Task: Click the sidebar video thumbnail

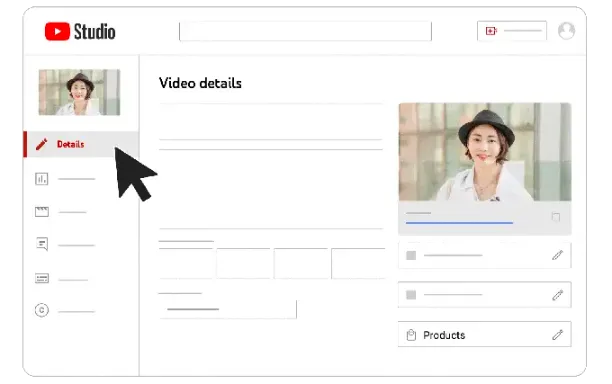Action: 79,92
